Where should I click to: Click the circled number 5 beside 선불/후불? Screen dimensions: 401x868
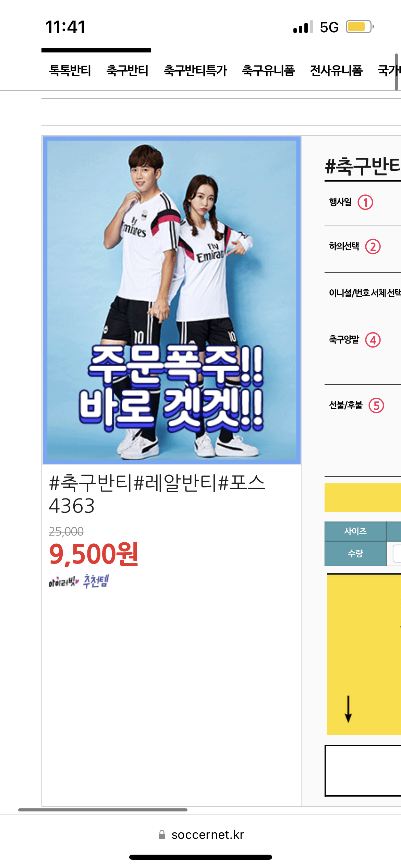tap(376, 406)
